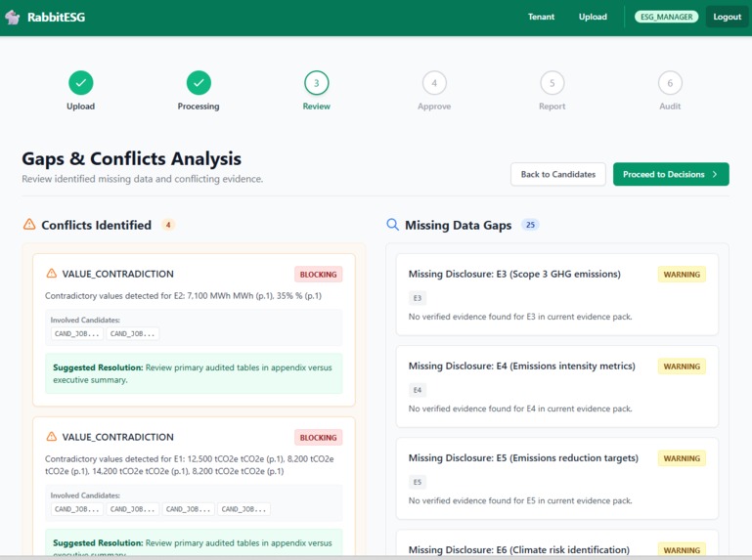This screenshot has width=752, height=560.
Task: Click 'Missing Disclosure: E4 (Emissions intensity metrics)'
Action: tap(522, 366)
